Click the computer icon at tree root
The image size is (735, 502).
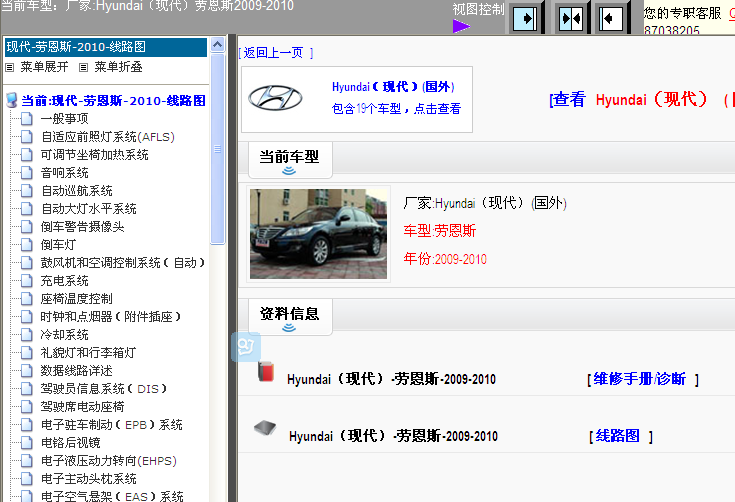coord(12,100)
